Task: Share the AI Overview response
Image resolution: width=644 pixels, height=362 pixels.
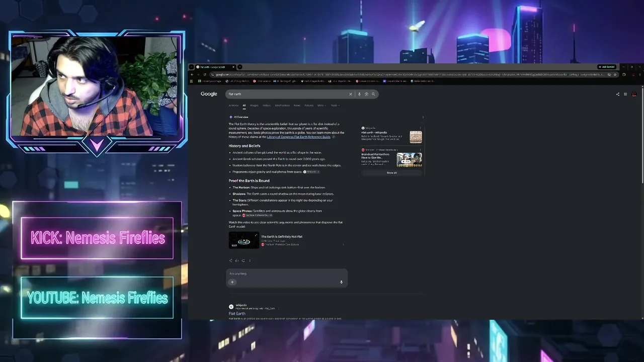Action: point(231,260)
